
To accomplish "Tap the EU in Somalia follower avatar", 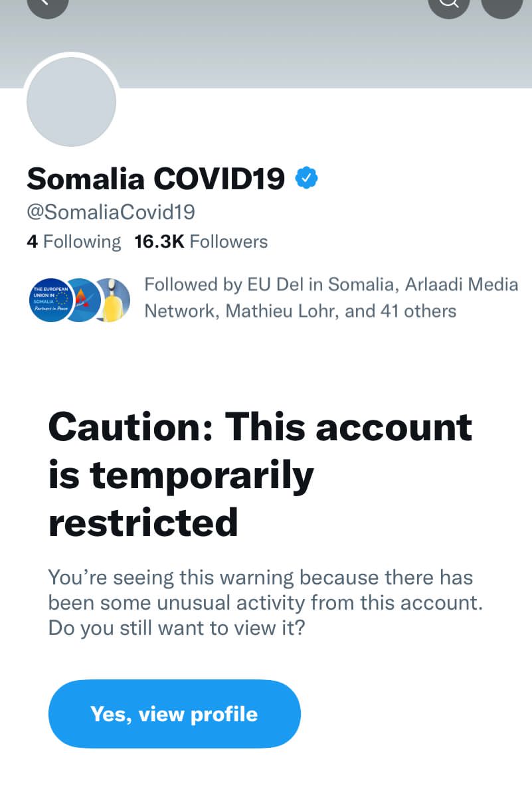I will 49,300.
